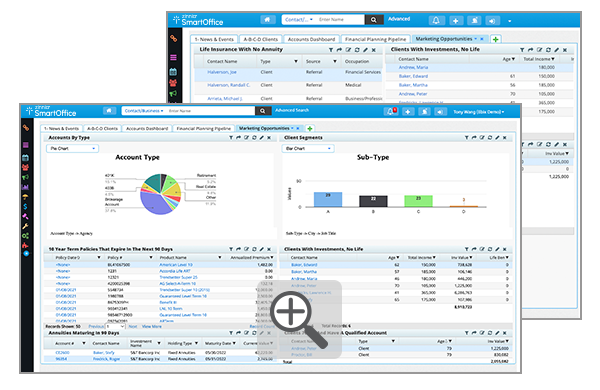
Task: Open the calendar icon in left sidebar
Action: 26,158
